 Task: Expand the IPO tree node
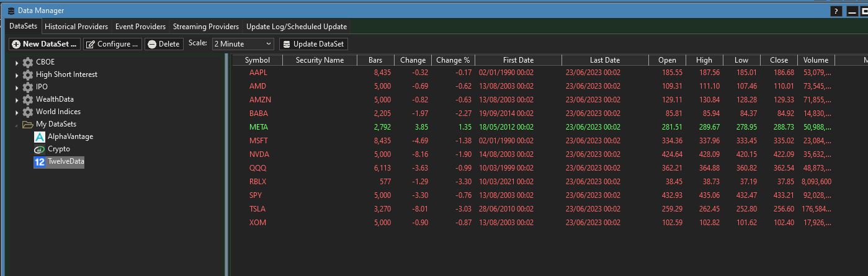[17, 87]
